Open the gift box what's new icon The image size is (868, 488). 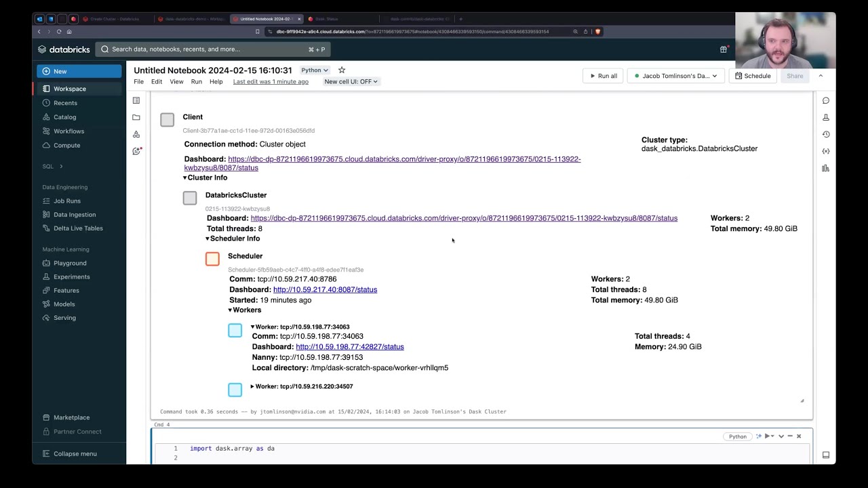click(x=724, y=49)
